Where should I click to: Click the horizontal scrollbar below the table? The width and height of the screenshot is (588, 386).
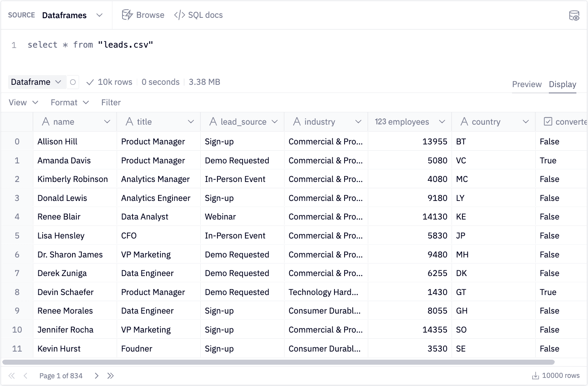pyautogui.click(x=271, y=362)
